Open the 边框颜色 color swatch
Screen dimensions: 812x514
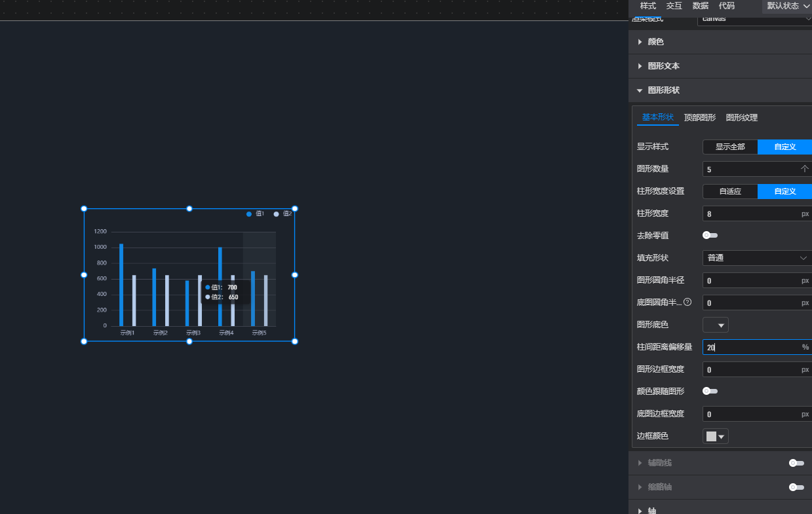[x=716, y=436]
